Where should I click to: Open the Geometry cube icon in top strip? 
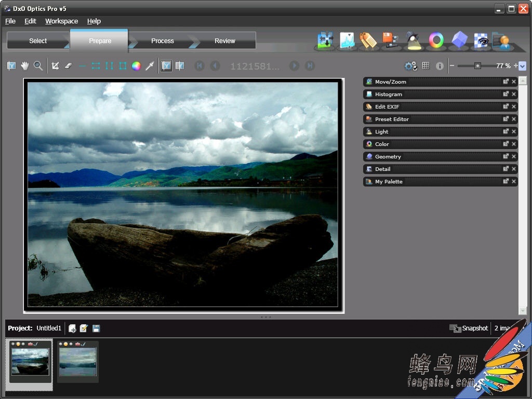[x=459, y=40]
